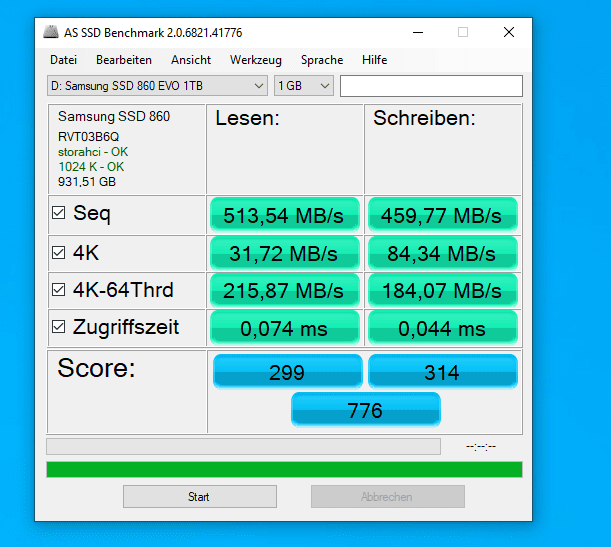Click the 4K-64Thrd write result 184,07 MB/s
611x547 pixels.
(x=443, y=290)
